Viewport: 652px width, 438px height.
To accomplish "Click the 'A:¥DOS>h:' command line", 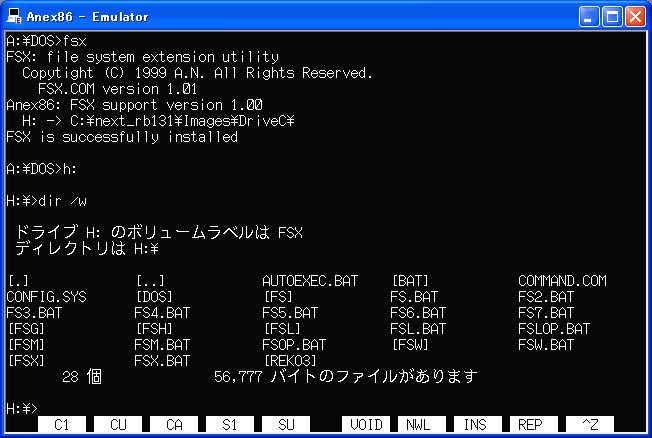I will (42, 169).
